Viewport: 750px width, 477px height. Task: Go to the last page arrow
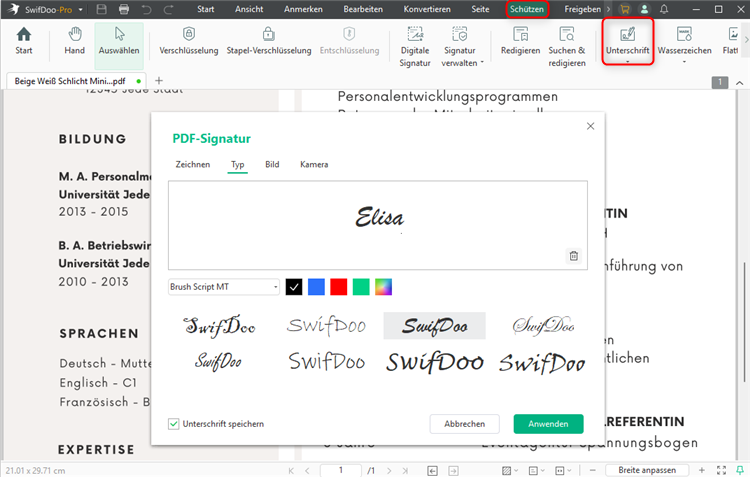click(406, 471)
